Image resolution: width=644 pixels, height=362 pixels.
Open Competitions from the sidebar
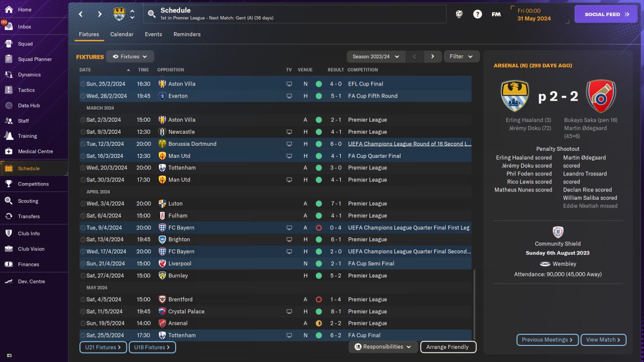pos(34,184)
